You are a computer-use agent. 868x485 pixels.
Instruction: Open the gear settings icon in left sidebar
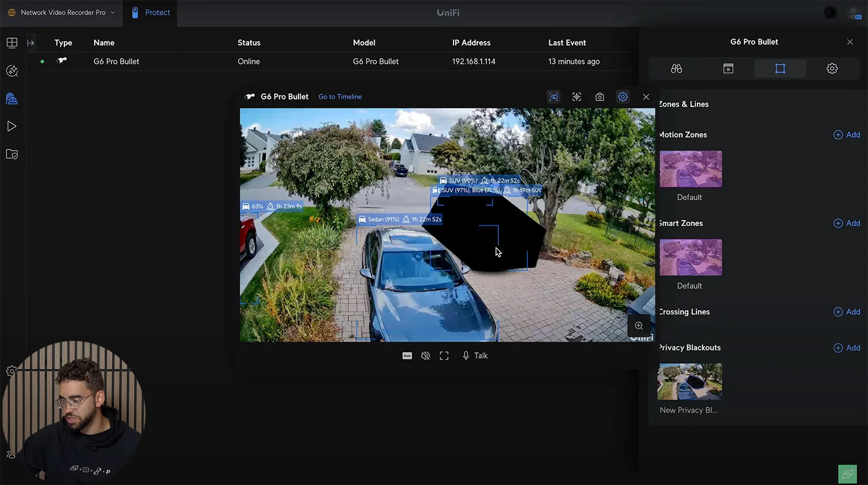(x=10, y=371)
